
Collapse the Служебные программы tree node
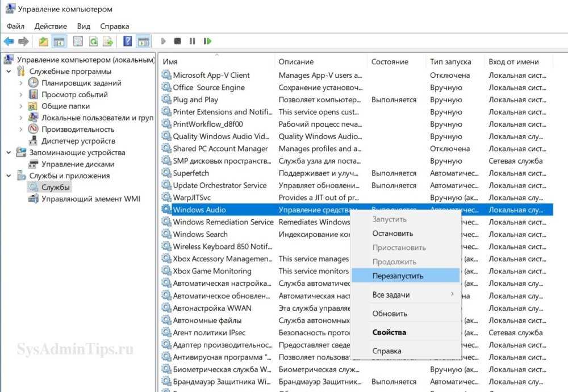(x=9, y=72)
